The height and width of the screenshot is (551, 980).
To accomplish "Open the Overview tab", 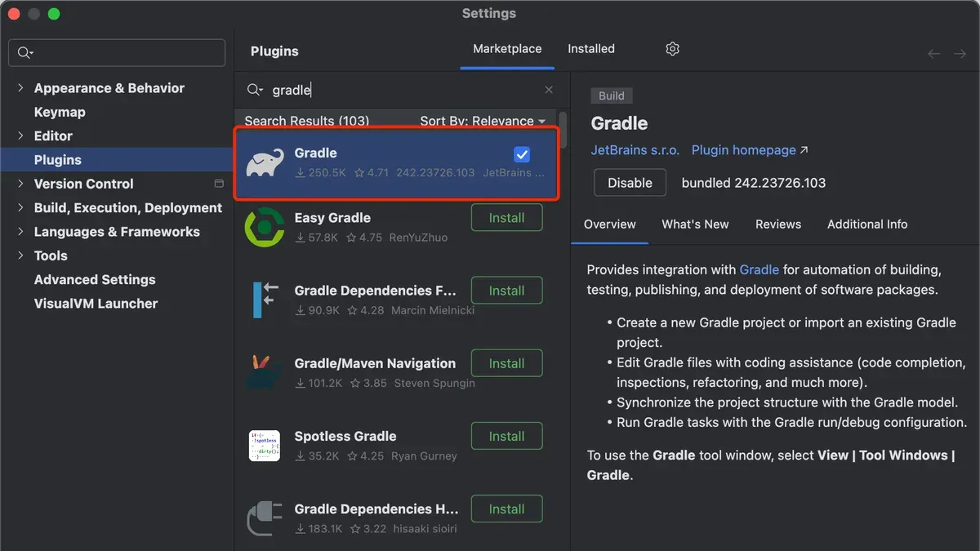I will coord(610,224).
